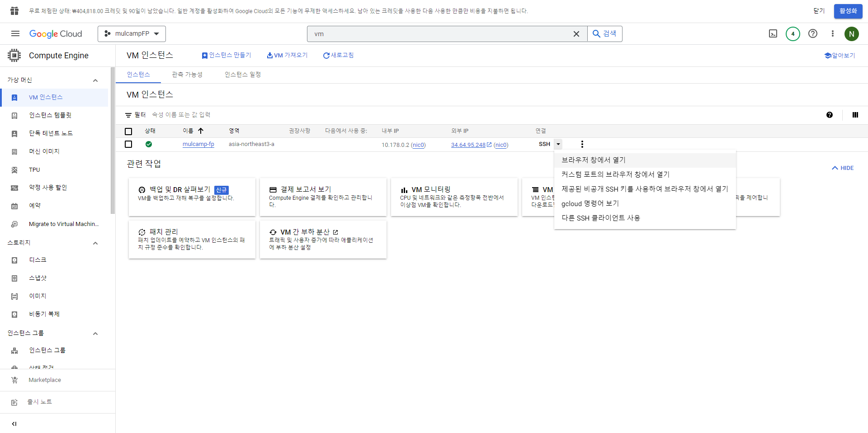Open Marketplace in sidebar

coord(57,380)
